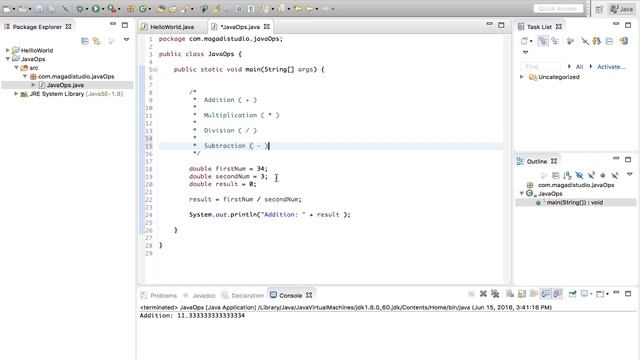Screen dimensions: 640x360
Task: Collapse the com.magadistudio.javaOps package node
Action: (x=25, y=76)
